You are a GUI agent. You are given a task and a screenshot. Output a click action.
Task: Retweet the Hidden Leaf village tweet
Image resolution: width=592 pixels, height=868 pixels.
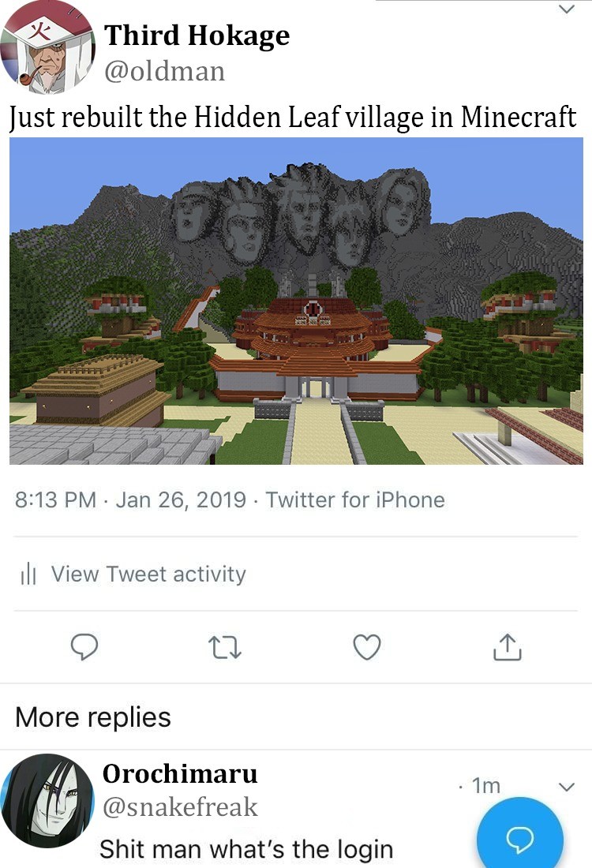tap(224, 647)
